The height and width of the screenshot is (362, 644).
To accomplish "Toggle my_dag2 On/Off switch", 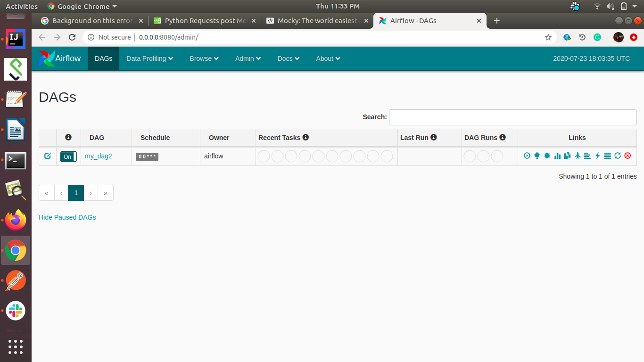I will coord(68,156).
